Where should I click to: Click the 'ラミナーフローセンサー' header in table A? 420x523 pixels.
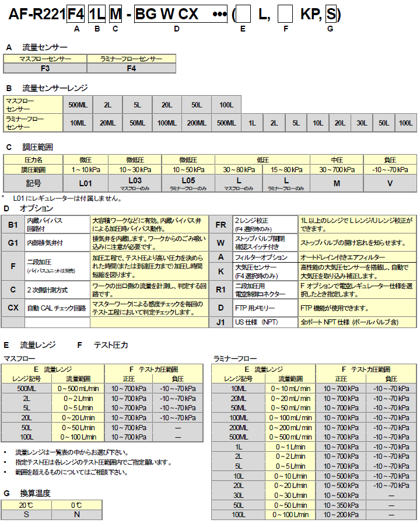click(x=131, y=59)
